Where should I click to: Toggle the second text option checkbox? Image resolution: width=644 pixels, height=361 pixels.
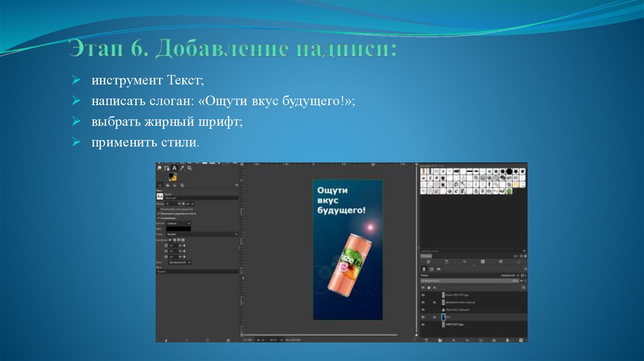[158, 214]
